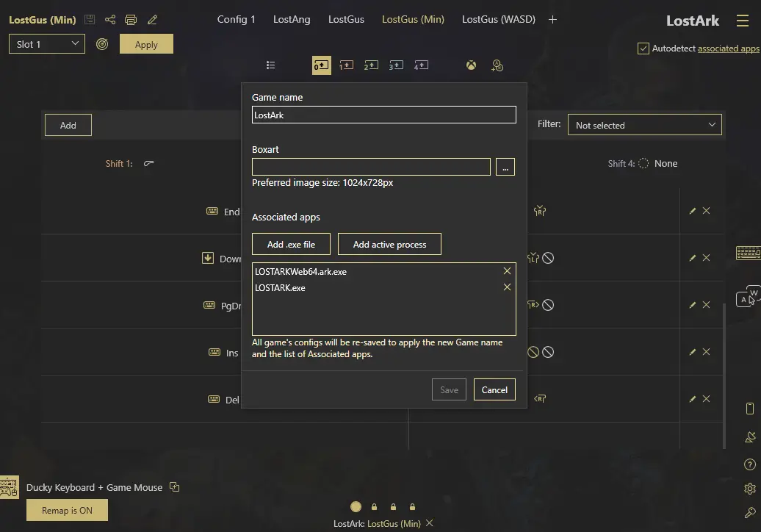This screenshot has height=532, width=761.
Task: Click the target icon next to Slot 1
Action: click(x=102, y=44)
